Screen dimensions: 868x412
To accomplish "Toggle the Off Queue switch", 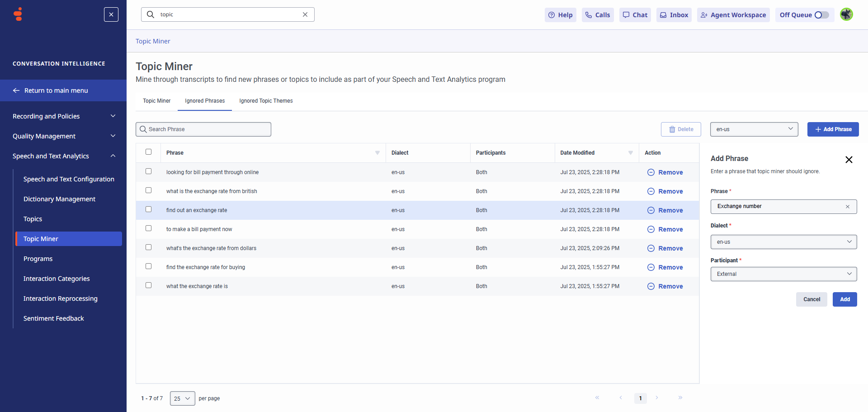I will [821, 15].
